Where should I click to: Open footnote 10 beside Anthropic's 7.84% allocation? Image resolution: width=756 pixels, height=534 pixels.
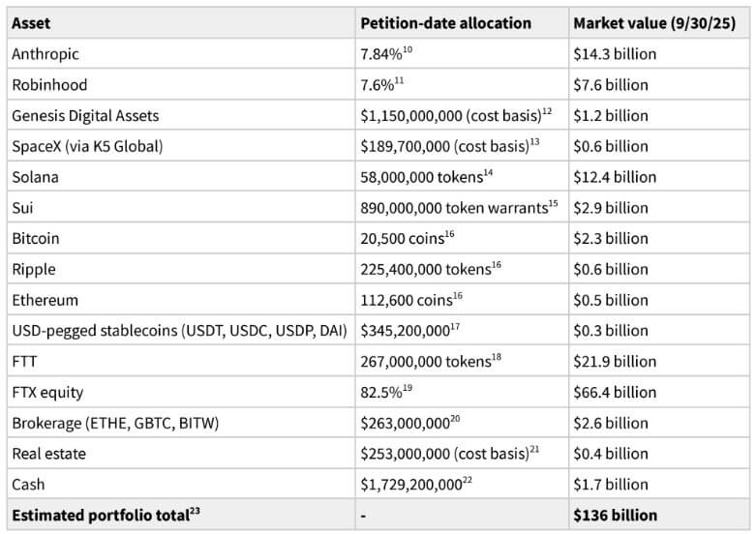coord(408,50)
